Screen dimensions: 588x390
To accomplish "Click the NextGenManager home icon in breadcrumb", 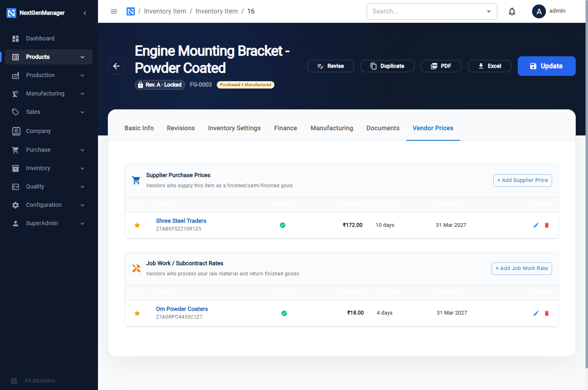I will pos(131,11).
